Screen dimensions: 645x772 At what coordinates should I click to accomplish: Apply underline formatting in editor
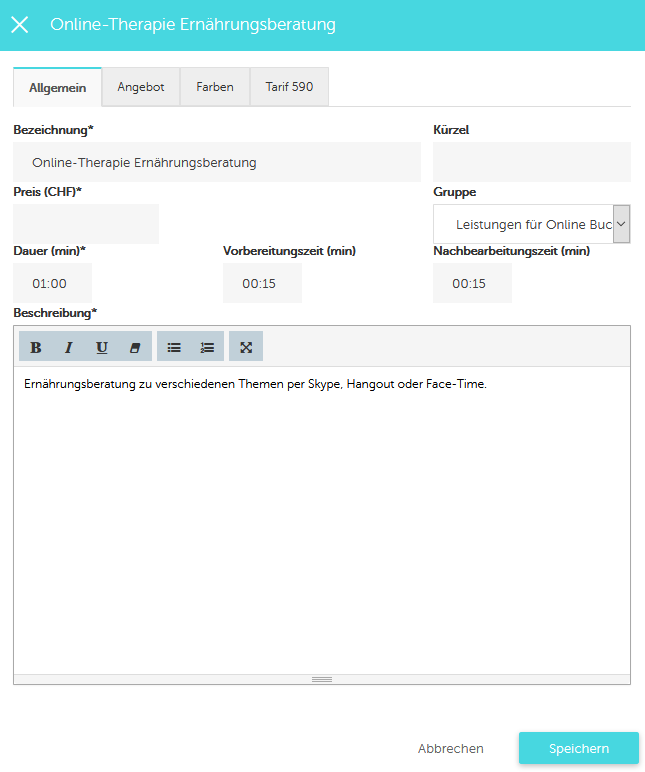coord(102,347)
